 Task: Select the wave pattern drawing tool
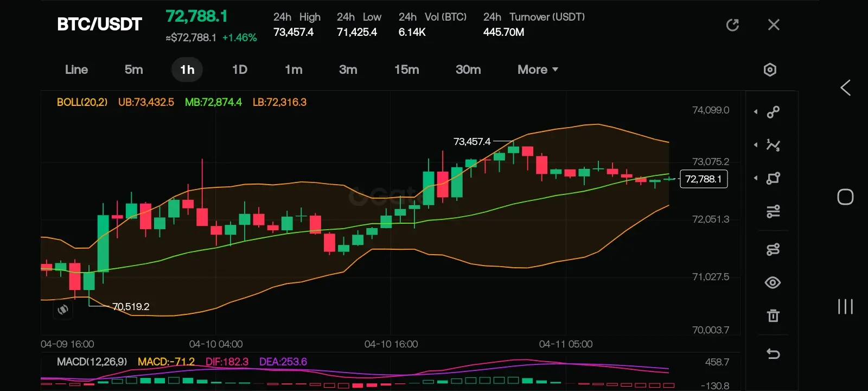pos(773,145)
